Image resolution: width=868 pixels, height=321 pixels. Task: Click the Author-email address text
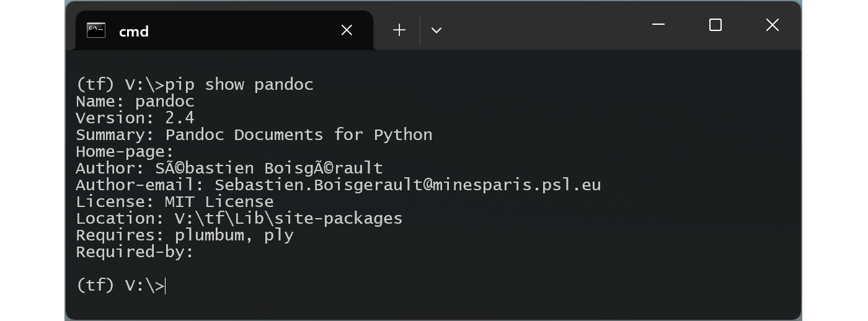click(408, 185)
